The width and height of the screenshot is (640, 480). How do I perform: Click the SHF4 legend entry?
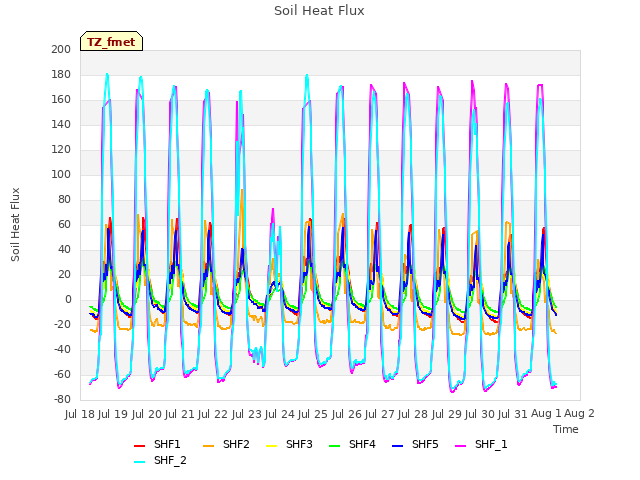(x=352, y=444)
